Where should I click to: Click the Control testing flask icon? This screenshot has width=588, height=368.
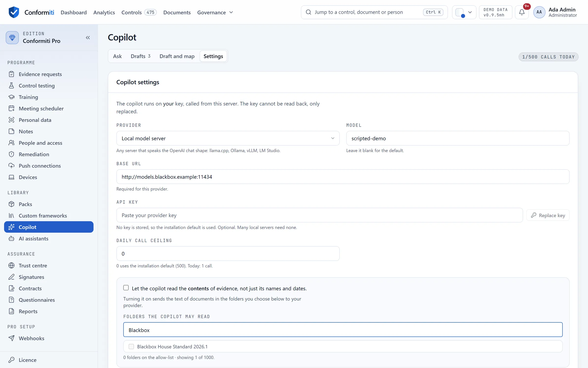[x=12, y=86]
